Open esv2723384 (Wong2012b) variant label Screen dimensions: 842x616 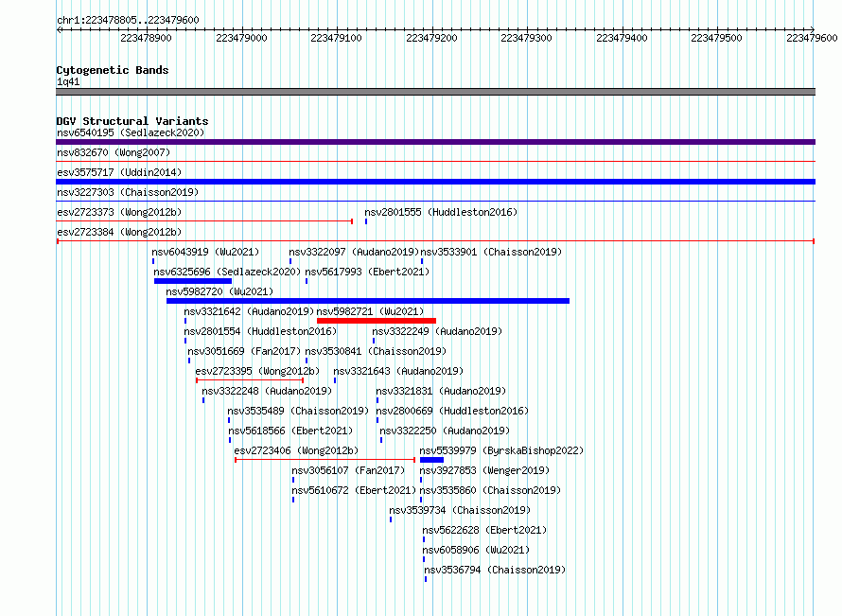click(x=119, y=232)
